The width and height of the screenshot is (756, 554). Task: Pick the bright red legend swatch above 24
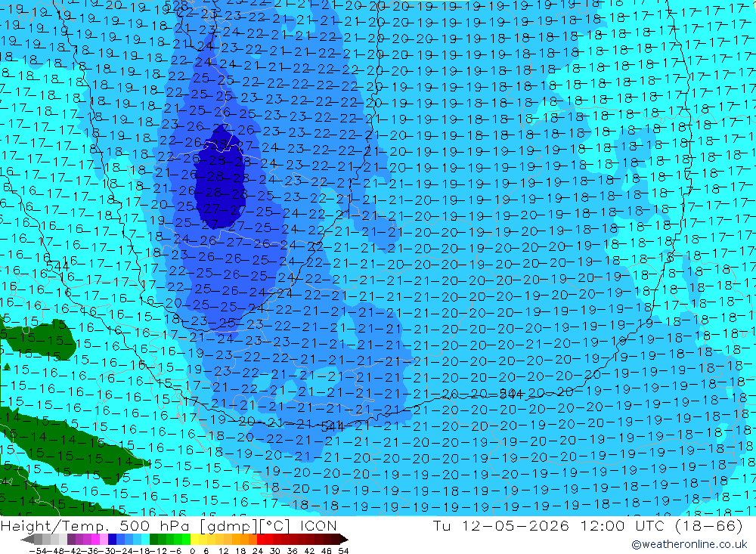[261, 540]
